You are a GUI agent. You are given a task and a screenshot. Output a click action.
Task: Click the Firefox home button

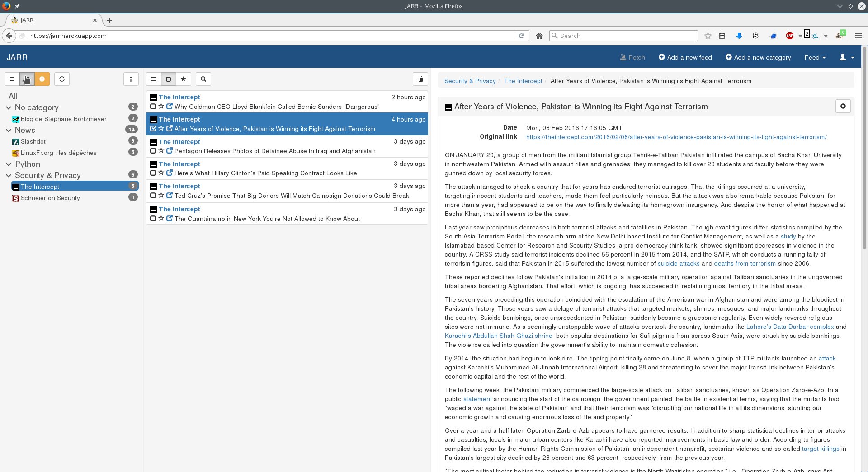pyautogui.click(x=539, y=36)
